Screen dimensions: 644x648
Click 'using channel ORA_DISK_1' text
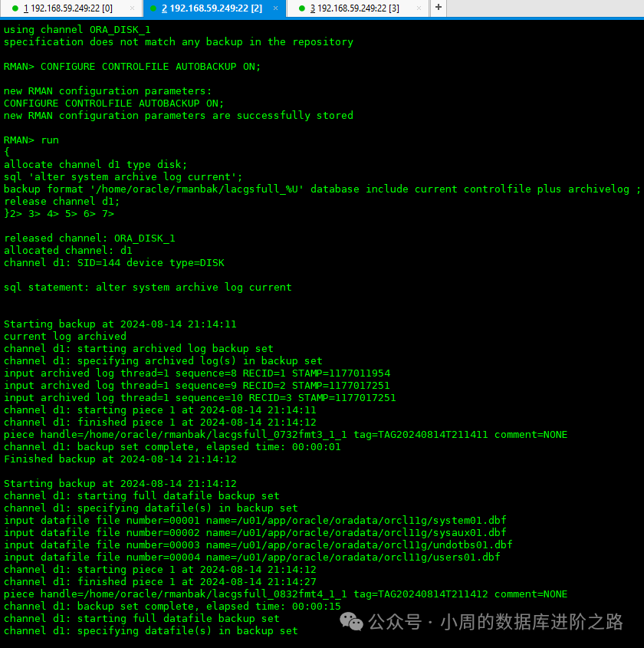pyautogui.click(x=77, y=30)
